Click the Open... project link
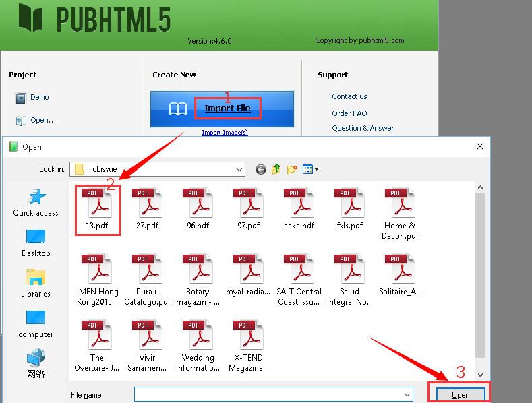The width and height of the screenshot is (532, 403). [x=36, y=121]
